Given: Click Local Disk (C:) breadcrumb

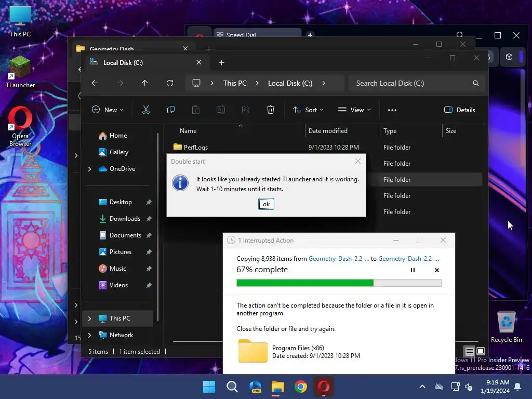Looking at the screenshot, I should [x=290, y=83].
